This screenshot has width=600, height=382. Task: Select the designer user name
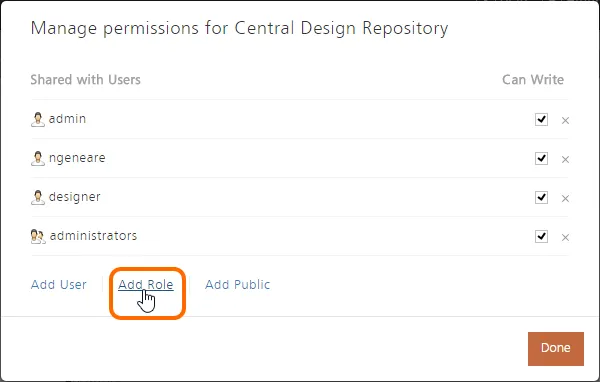(x=75, y=197)
